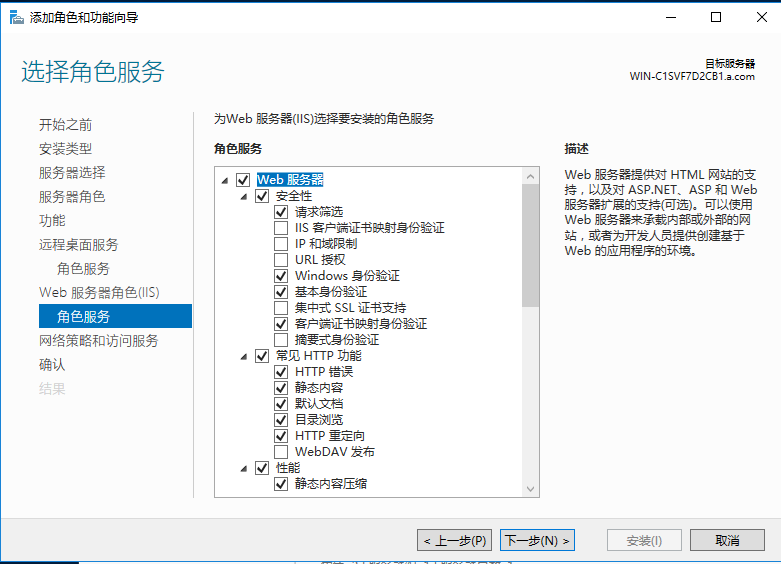Toggle 常见 HTTP 功能 checkbox
Image resolution: width=781 pixels, height=564 pixels.
(x=262, y=356)
